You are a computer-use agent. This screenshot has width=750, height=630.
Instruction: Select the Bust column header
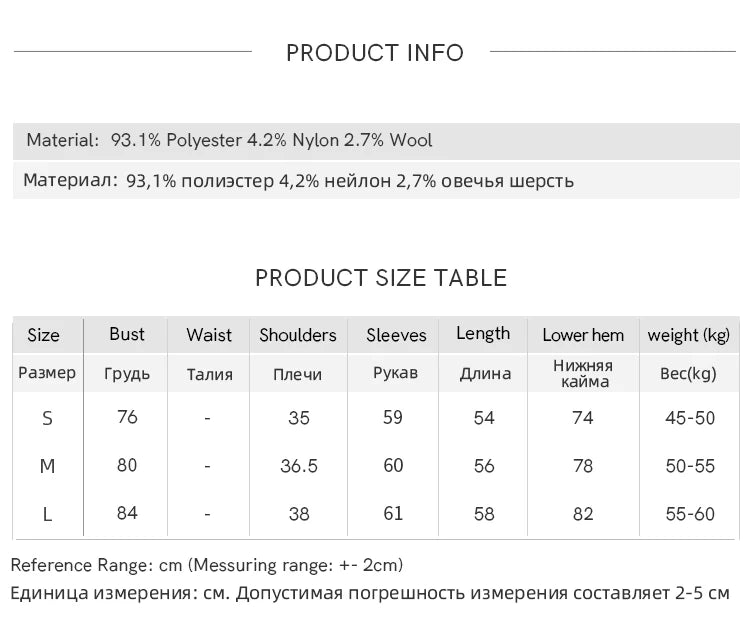(x=127, y=334)
